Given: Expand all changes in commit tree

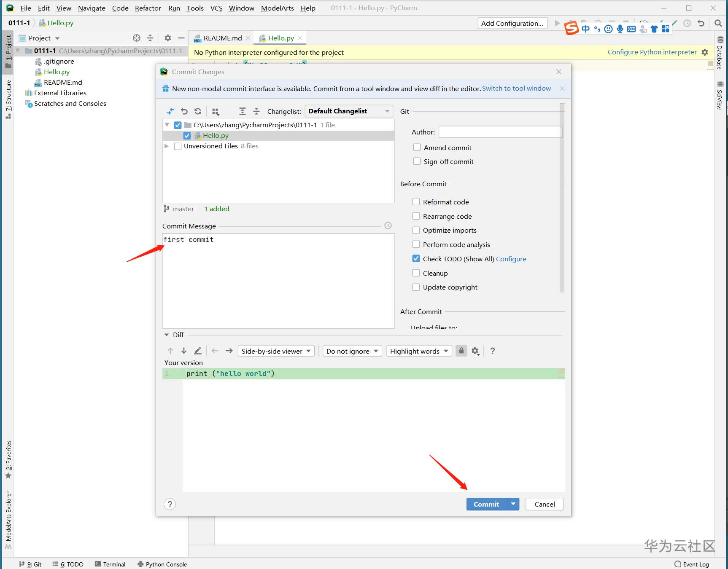Looking at the screenshot, I should 243,111.
